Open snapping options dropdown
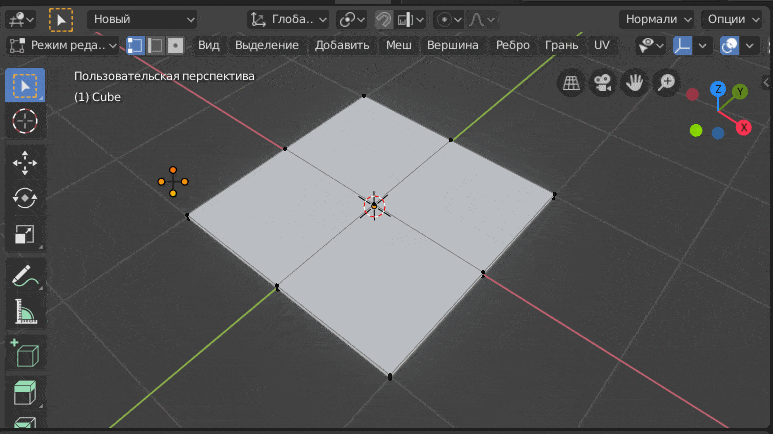The image size is (773, 434). click(412, 20)
